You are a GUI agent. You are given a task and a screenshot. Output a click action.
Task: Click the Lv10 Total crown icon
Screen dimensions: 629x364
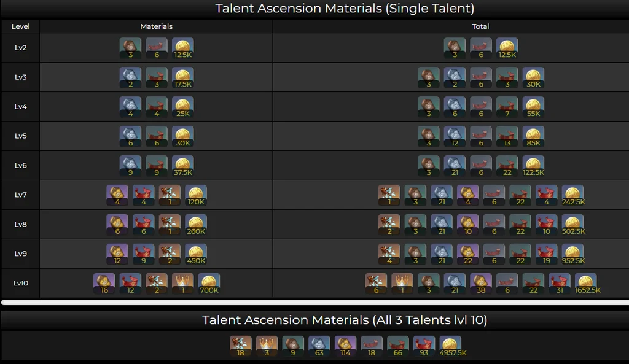pos(402,284)
